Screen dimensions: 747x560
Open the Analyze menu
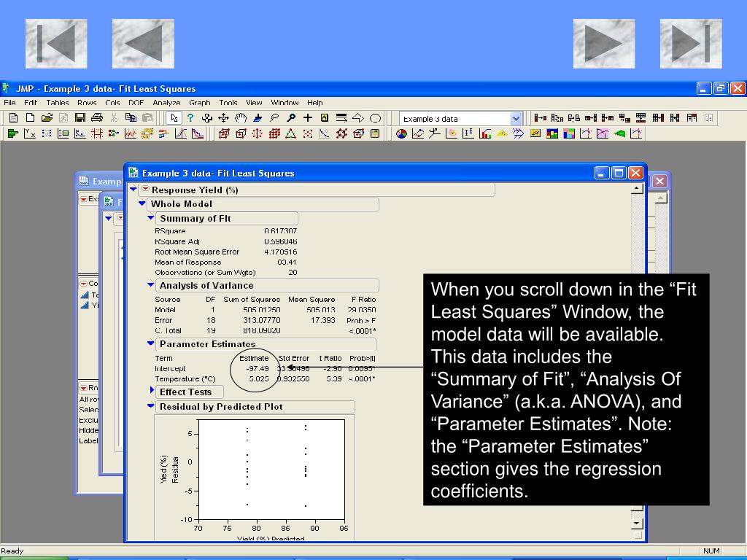pos(166,102)
